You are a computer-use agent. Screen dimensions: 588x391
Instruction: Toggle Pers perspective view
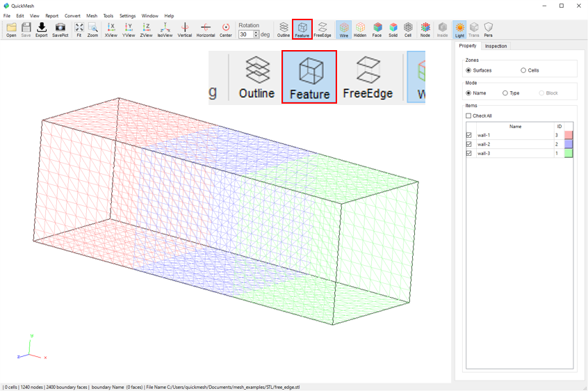tap(488, 30)
